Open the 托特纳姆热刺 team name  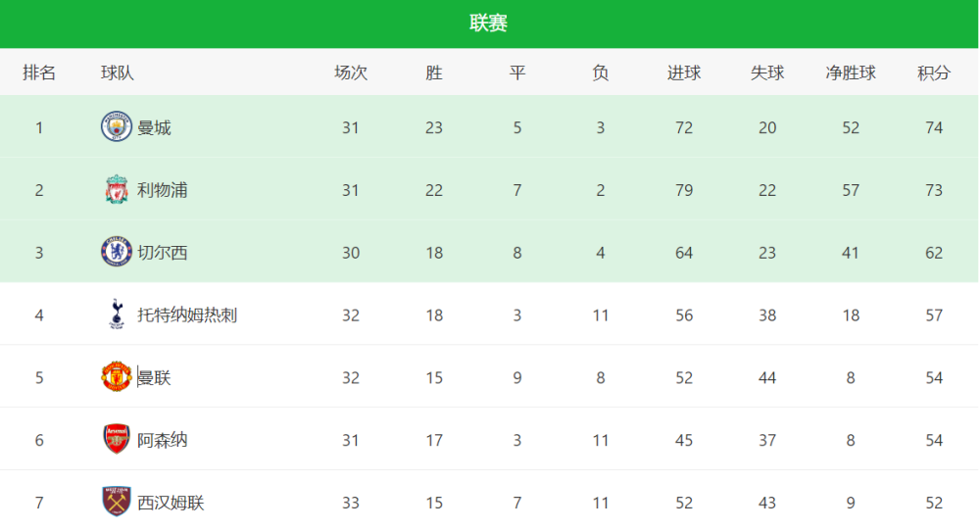point(187,314)
